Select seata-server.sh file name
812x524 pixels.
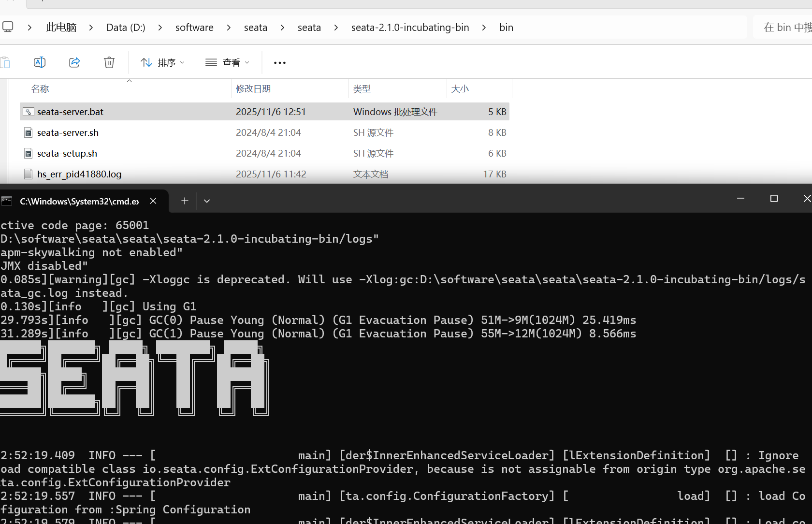pos(68,132)
